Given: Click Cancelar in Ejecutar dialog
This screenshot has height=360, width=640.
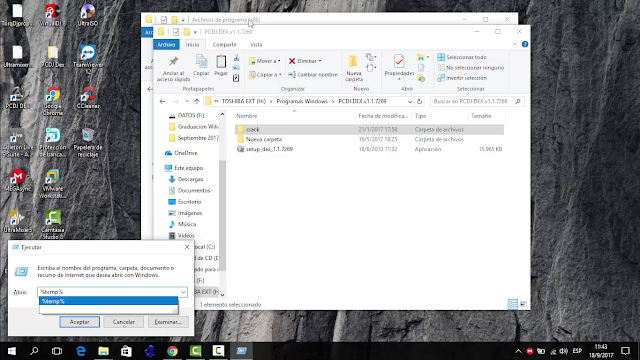Looking at the screenshot, I should coord(124,322).
